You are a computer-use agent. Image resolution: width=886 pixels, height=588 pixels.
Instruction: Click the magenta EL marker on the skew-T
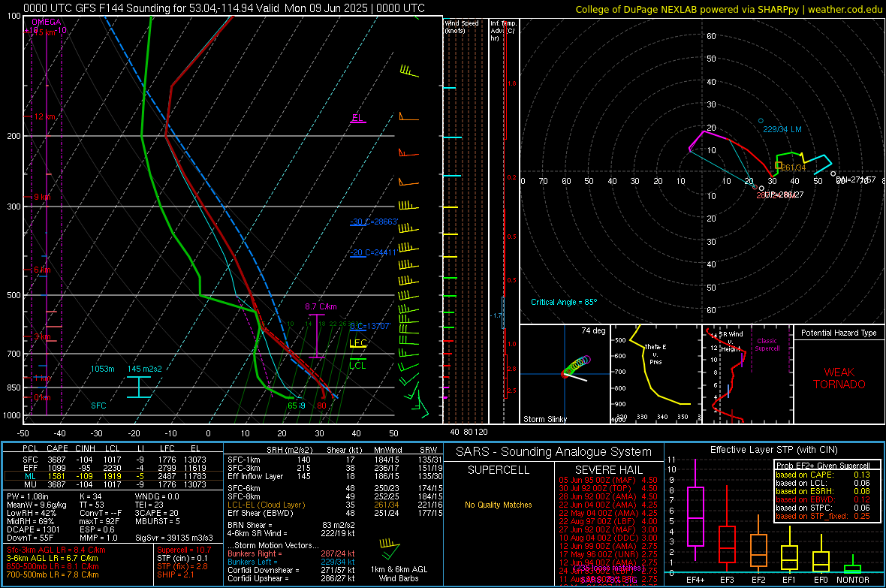[357, 118]
